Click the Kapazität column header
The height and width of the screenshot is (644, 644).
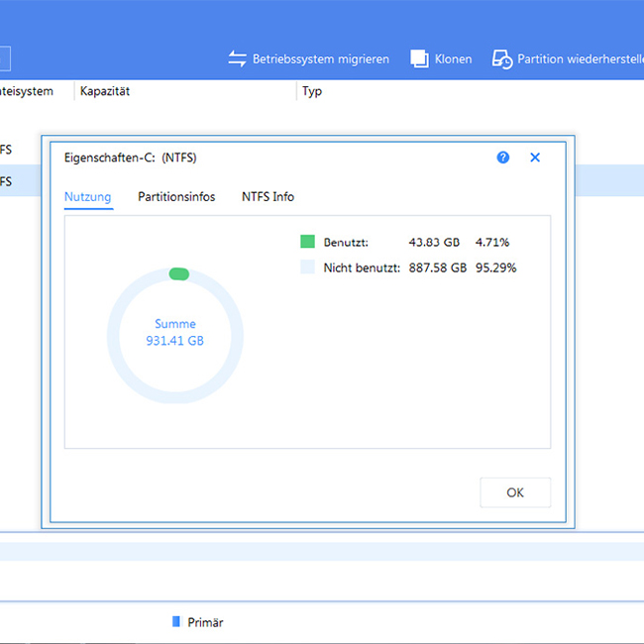pos(106,91)
